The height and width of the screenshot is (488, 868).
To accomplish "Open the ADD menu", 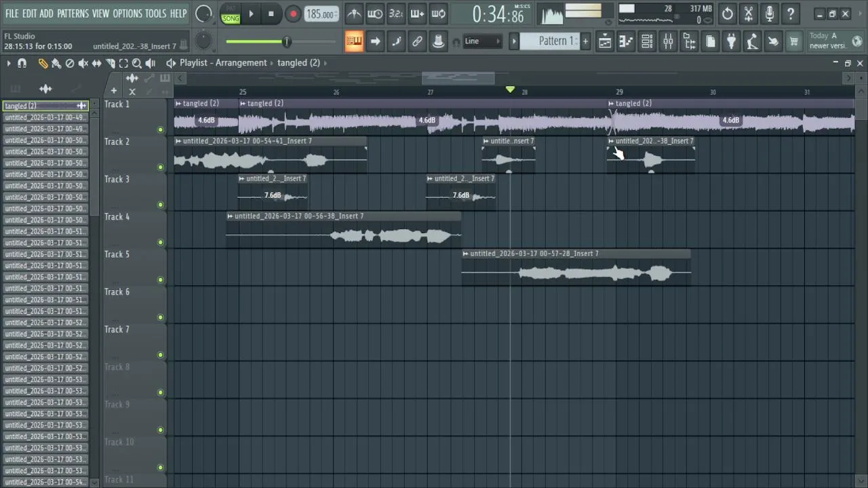I will pos(46,14).
